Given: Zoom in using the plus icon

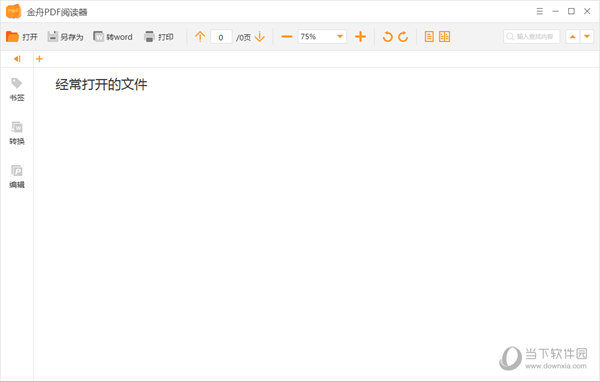Looking at the screenshot, I should point(360,37).
